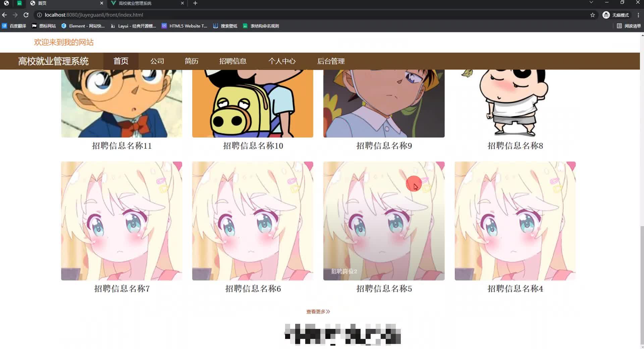Open the Layui bookmark
The height and width of the screenshot is (349, 644).
point(133,26)
